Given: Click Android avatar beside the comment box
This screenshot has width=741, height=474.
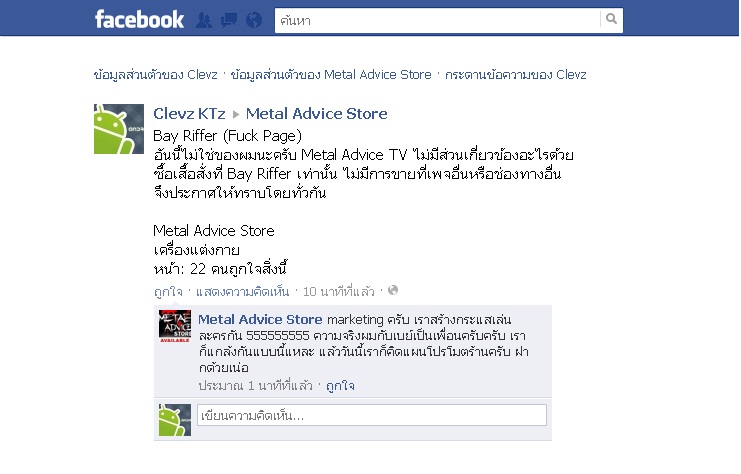Looking at the screenshot, I should coord(175,420).
